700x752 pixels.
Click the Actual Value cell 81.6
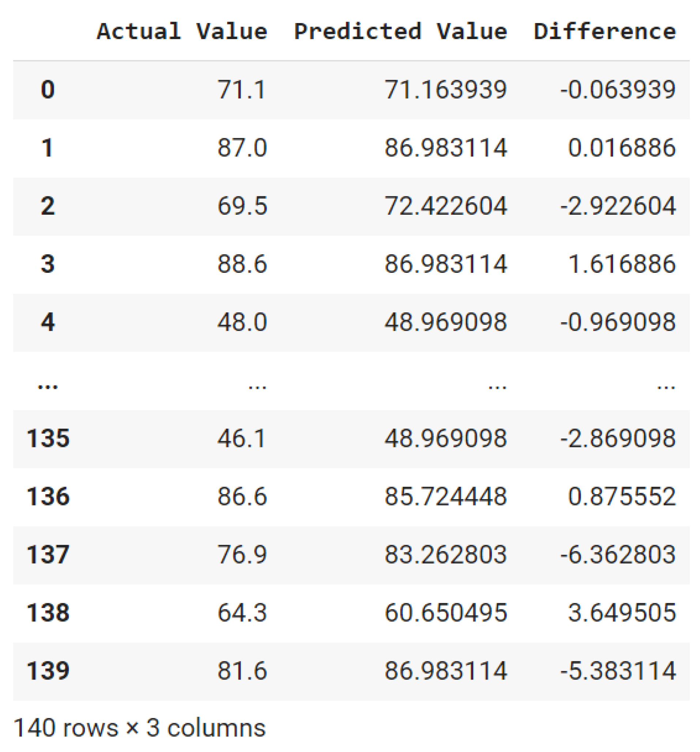click(x=242, y=671)
